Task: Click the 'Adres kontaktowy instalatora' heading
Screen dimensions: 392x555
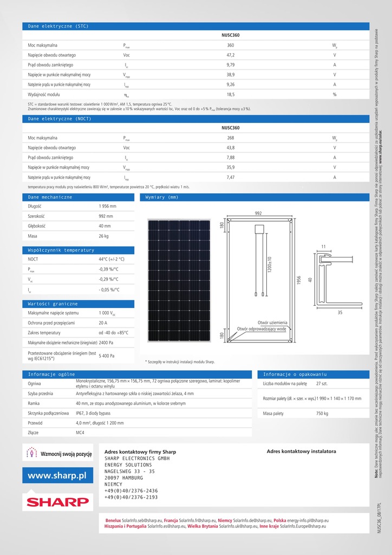Action: (302, 451)
